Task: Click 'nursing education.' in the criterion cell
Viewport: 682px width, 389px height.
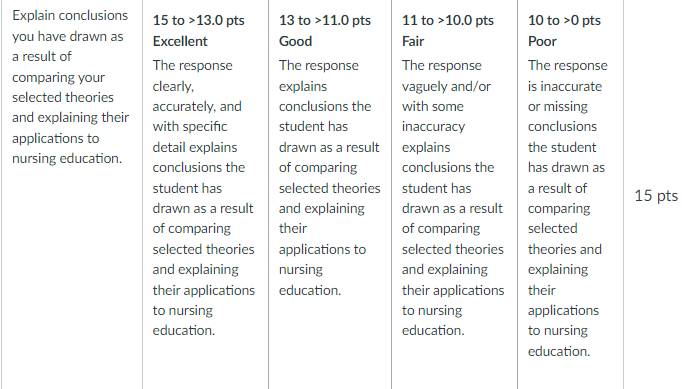Action: coord(67,158)
